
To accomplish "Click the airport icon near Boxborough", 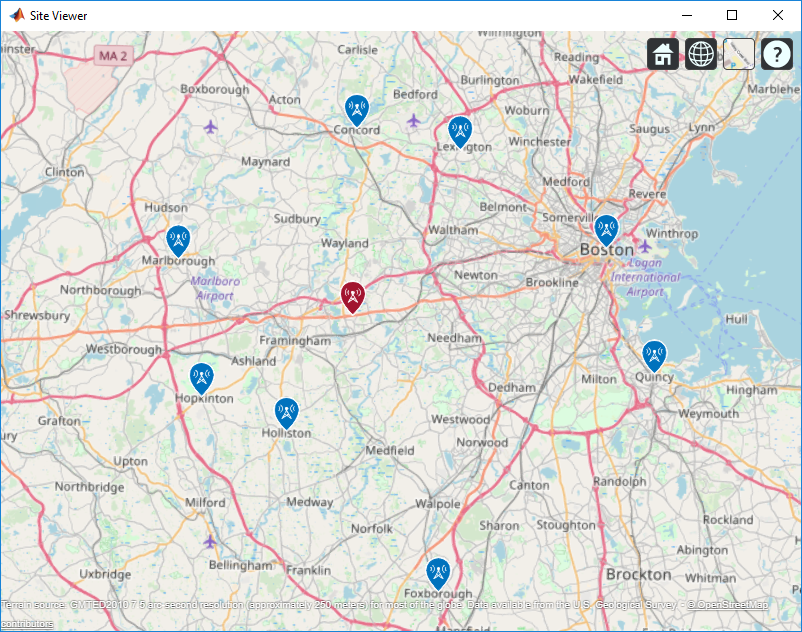I will pyautogui.click(x=210, y=126).
